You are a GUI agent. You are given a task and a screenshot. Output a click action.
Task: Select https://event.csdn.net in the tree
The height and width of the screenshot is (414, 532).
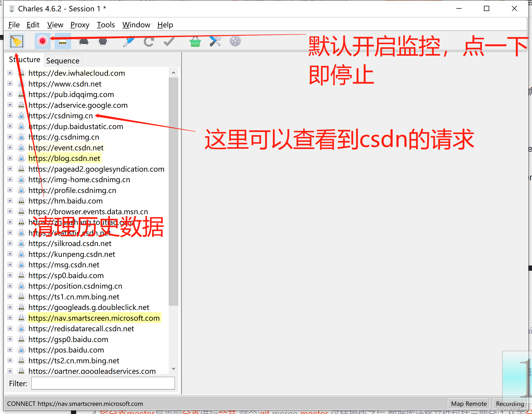66,148
